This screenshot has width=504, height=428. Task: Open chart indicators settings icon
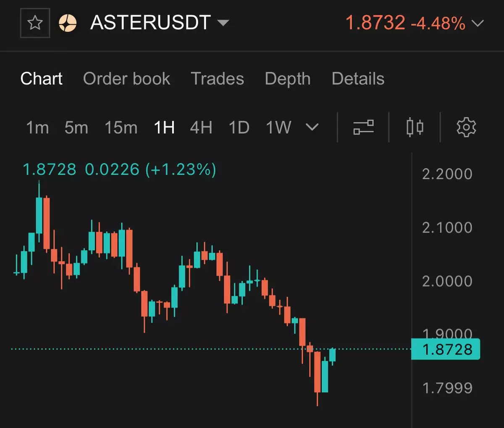click(x=363, y=127)
